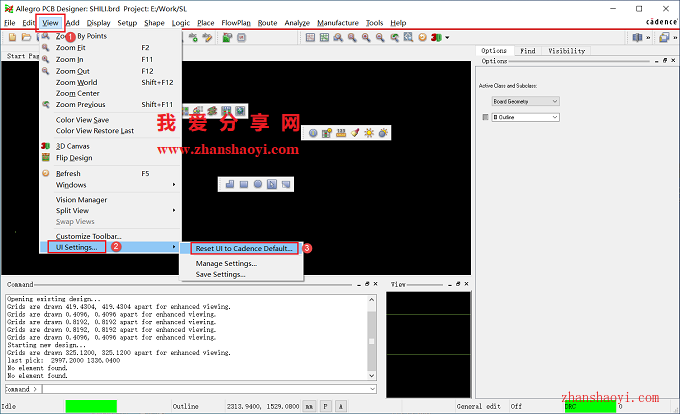Click the ruler 123 measure icon
The height and width of the screenshot is (414, 680).
pos(341,133)
